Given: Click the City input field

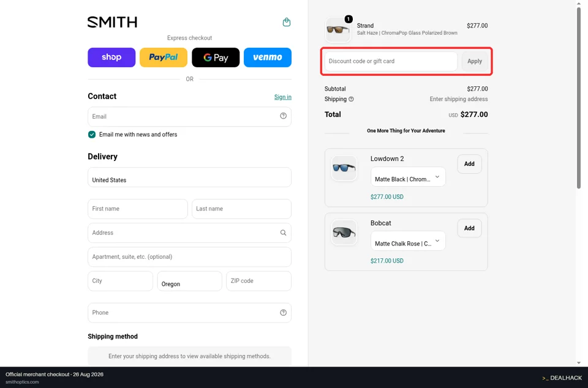Looking at the screenshot, I should click(121, 281).
